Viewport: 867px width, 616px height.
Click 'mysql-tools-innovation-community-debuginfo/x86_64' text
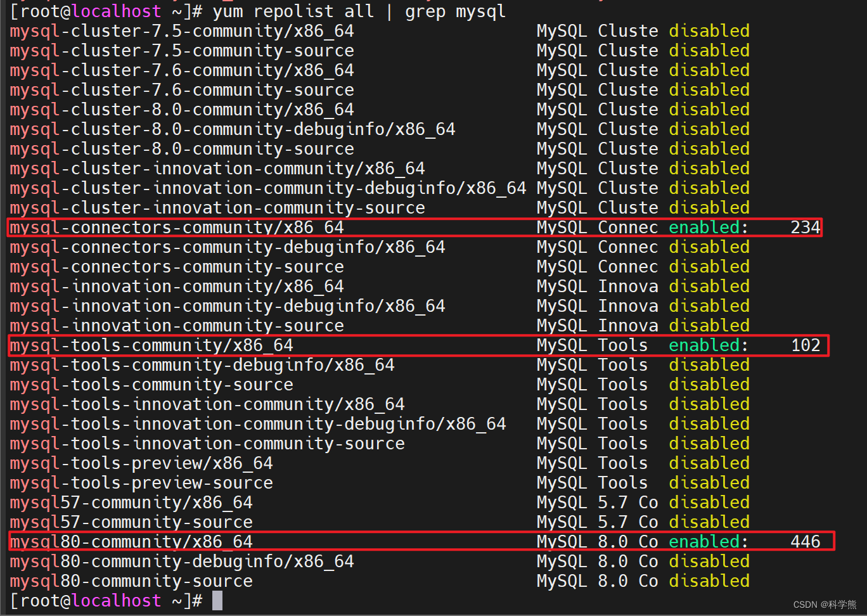tap(258, 424)
